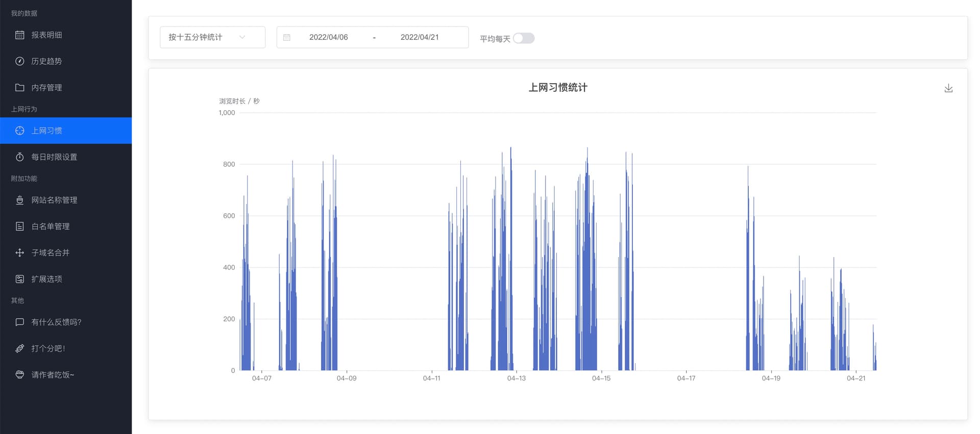Viewport: 980px width, 434px height.
Task: Click the 内存管理 folder icon
Action: 19,88
